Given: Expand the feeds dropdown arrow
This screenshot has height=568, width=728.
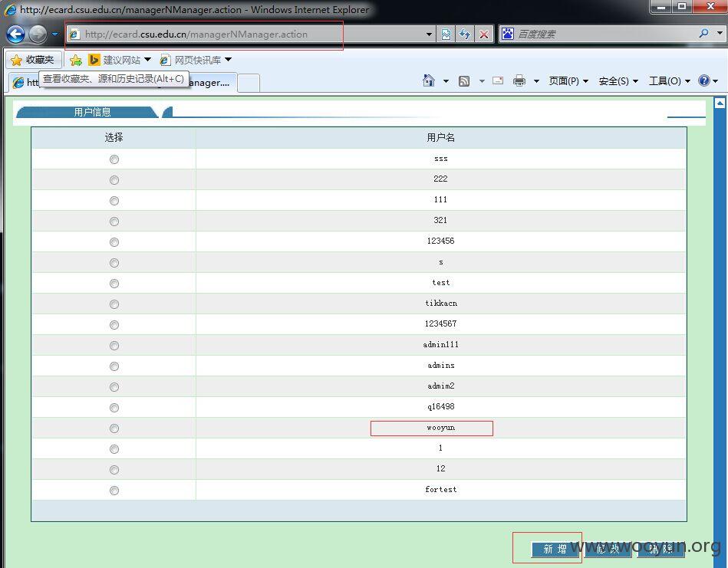Looking at the screenshot, I should [x=482, y=81].
